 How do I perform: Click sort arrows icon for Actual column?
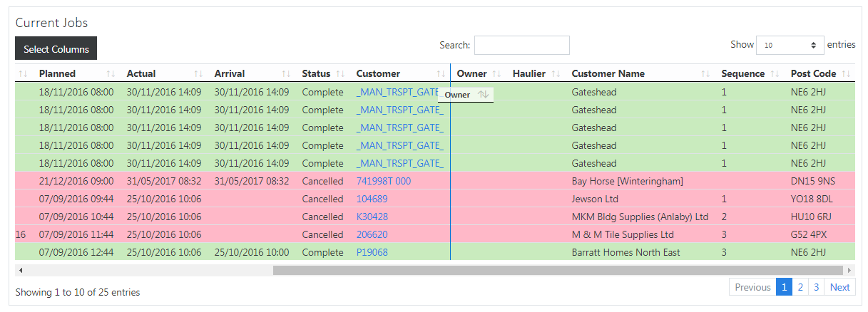198,74
